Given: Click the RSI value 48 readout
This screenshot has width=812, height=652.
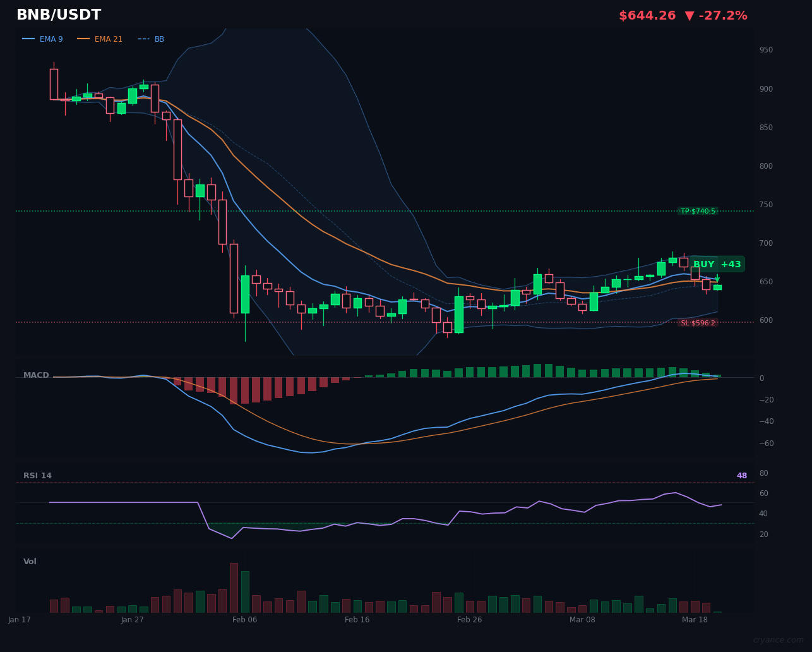Looking at the screenshot, I should pos(742,475).
